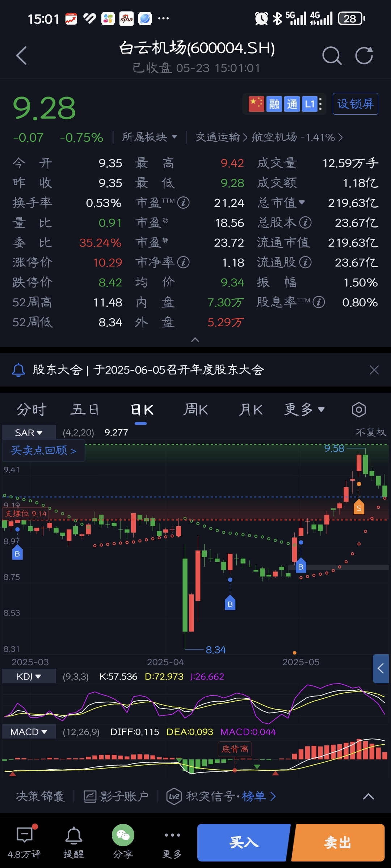Open 买卖点回顾 link
Screen dimensions: 391x868
click(43, 450)
